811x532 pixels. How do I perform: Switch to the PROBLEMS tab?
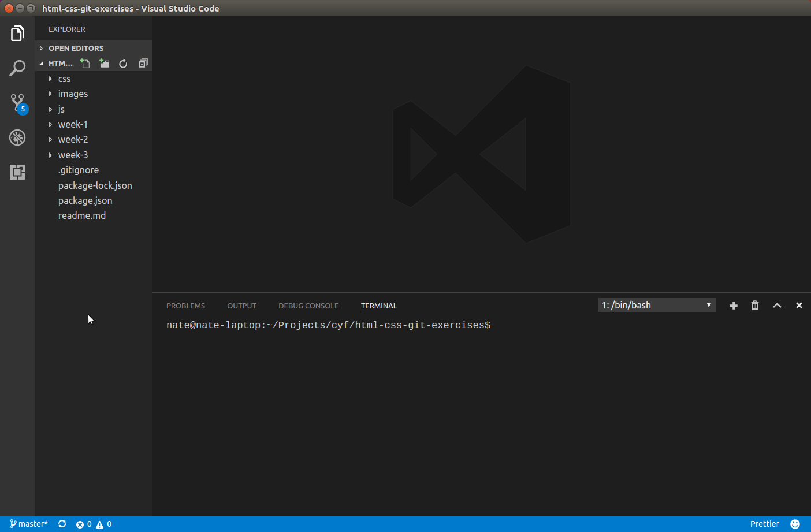click(185, 306)
